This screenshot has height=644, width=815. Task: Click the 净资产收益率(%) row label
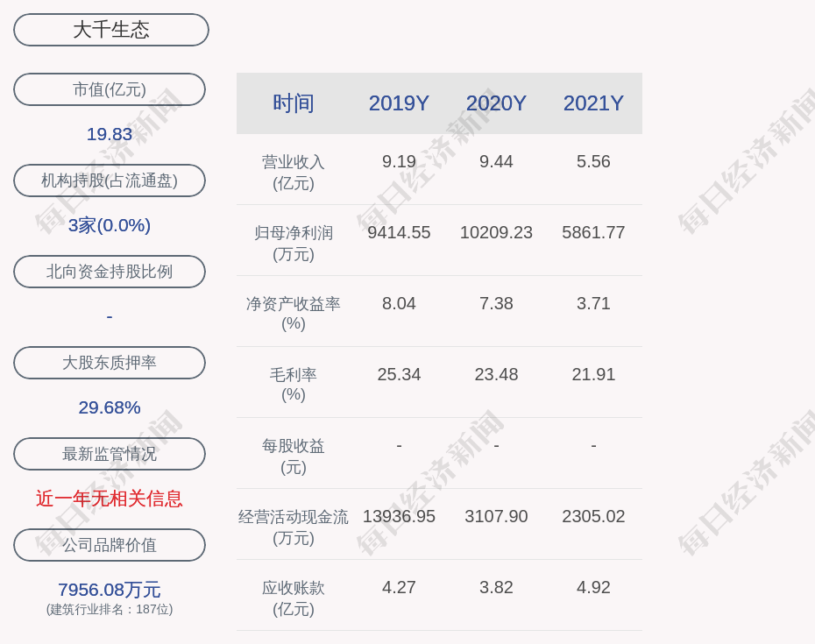[x=294, y=314]
